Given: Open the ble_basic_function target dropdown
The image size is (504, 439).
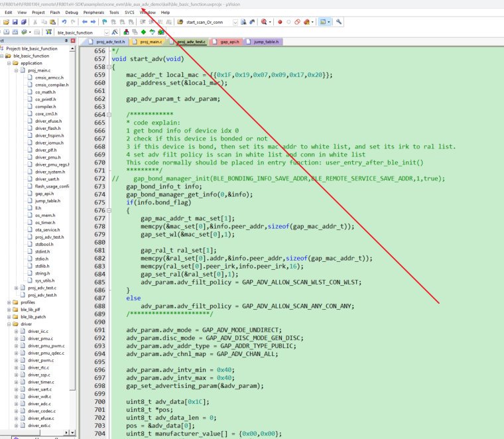Looking at the screenshot, I should (106, 32).
